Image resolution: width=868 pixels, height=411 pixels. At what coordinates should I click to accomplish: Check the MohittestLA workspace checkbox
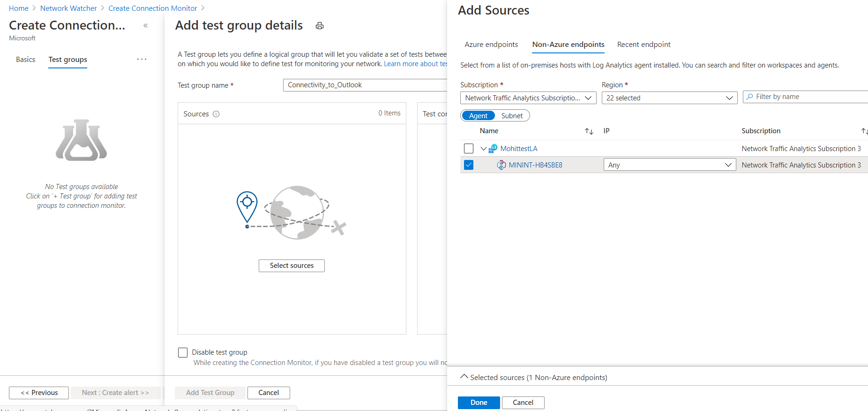click(x=469, y=149)
